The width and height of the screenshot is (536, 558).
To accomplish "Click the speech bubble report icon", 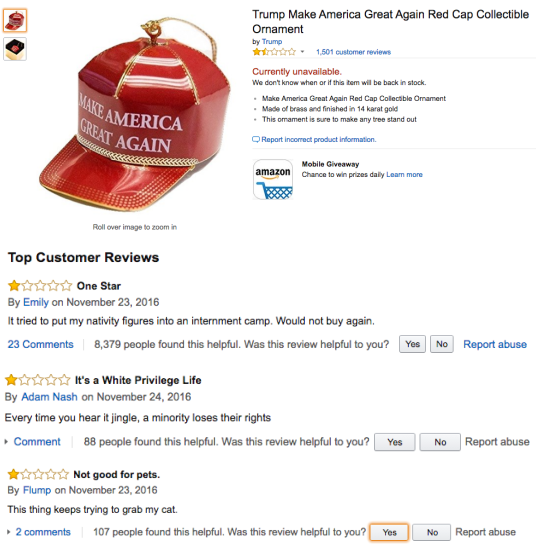I will click(x=256, y=139).
